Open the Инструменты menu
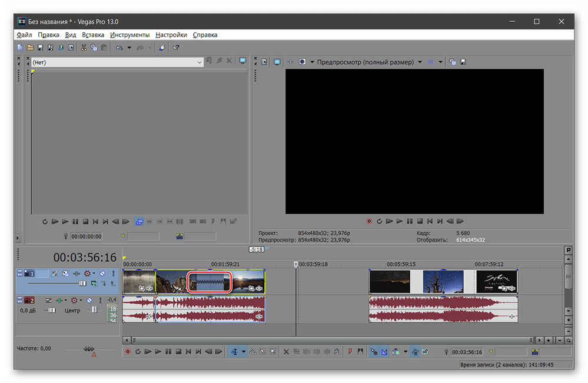This screenshot has height=383, width=588. click(129, 35)
